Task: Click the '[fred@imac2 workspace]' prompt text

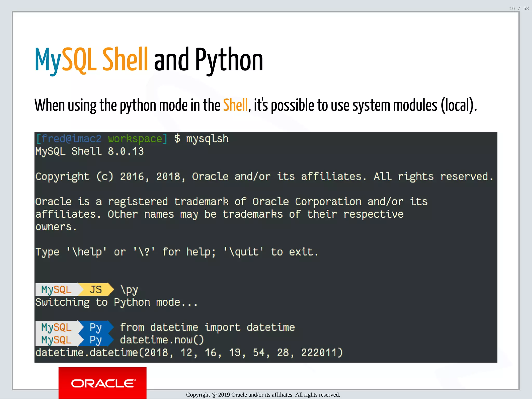Action: pyautogui.click(x=102, y=139)
